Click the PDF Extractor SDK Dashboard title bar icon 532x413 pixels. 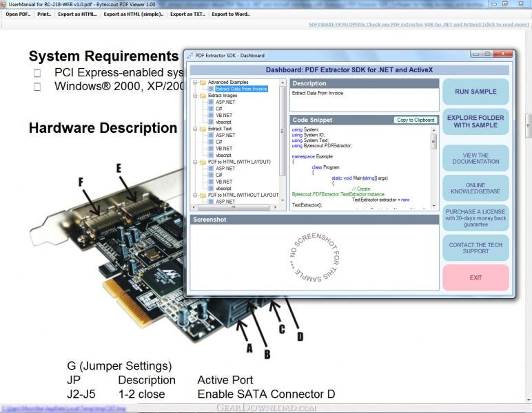[190, 55]
